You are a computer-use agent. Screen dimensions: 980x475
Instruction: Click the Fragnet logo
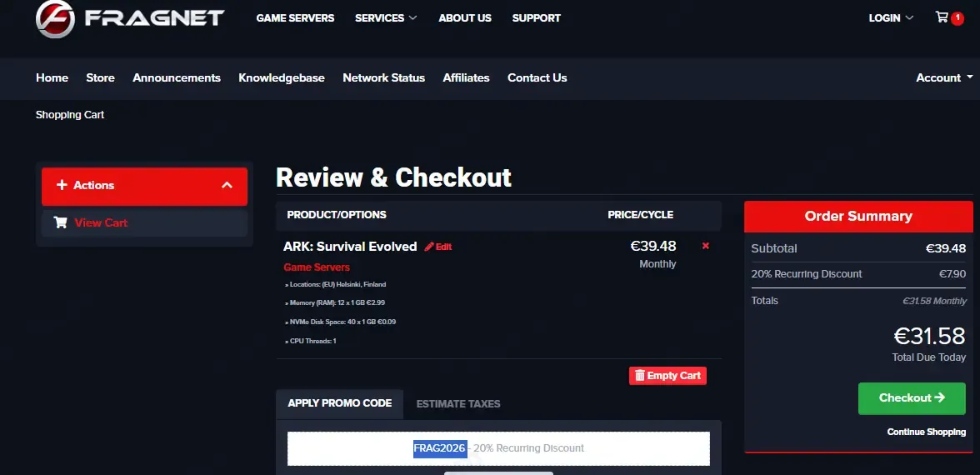point(129,18)
